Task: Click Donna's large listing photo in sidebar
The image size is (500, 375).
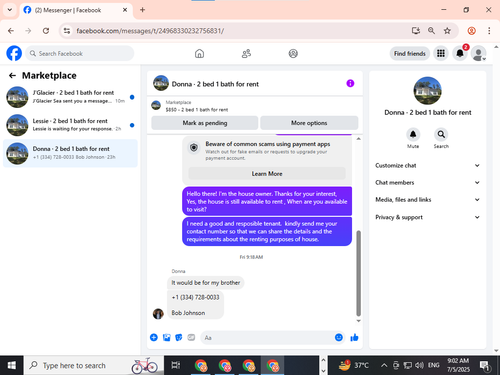Action: pyautogui.click(x=427, y=91)
